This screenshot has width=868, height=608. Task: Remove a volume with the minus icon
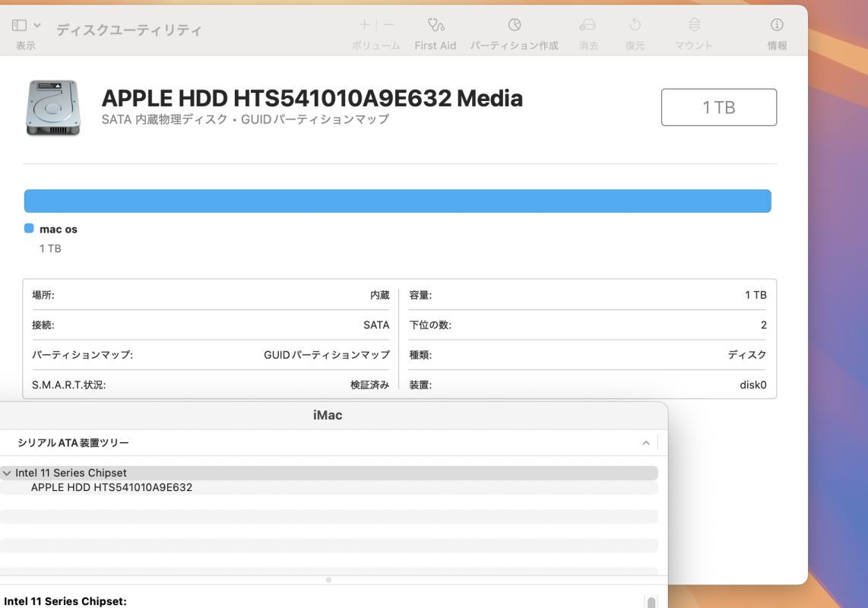(387, 23)
